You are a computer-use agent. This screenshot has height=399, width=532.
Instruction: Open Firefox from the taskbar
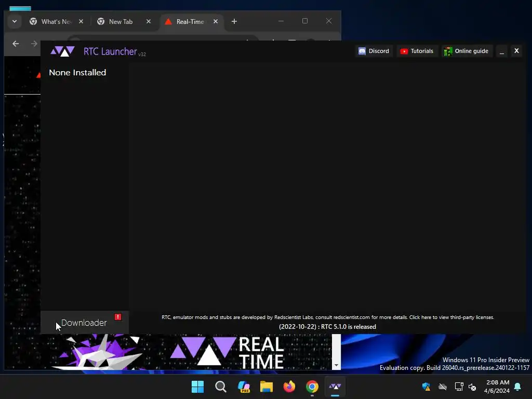pyautogui.click(x=289, y=387)
